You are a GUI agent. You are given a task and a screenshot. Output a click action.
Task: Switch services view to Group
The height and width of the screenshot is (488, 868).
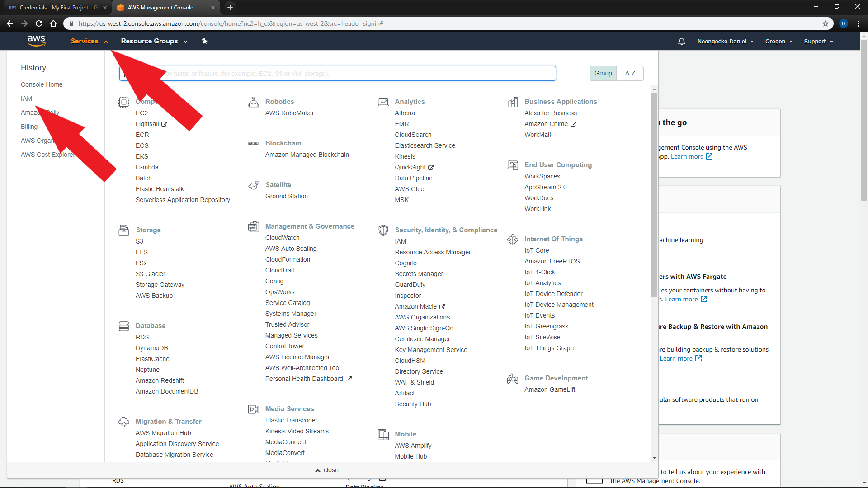click(603, 73)
